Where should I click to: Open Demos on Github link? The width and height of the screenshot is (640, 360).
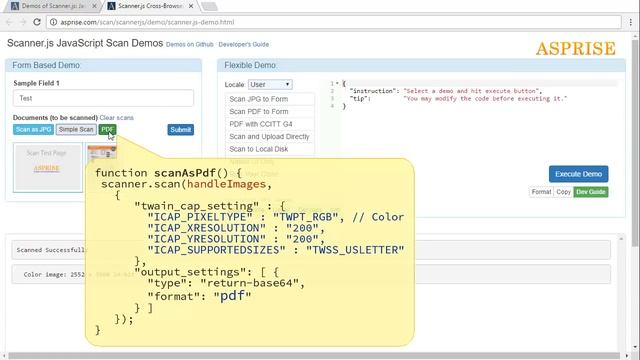point(189,44)
